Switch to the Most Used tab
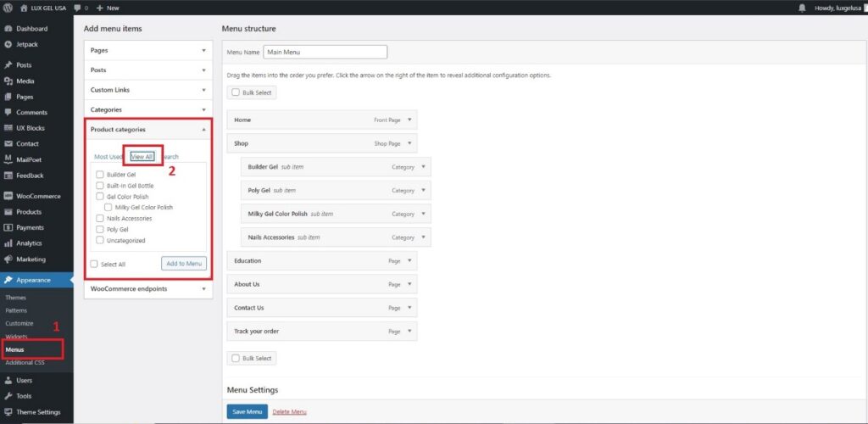868x424 pixels. (108, 157)
